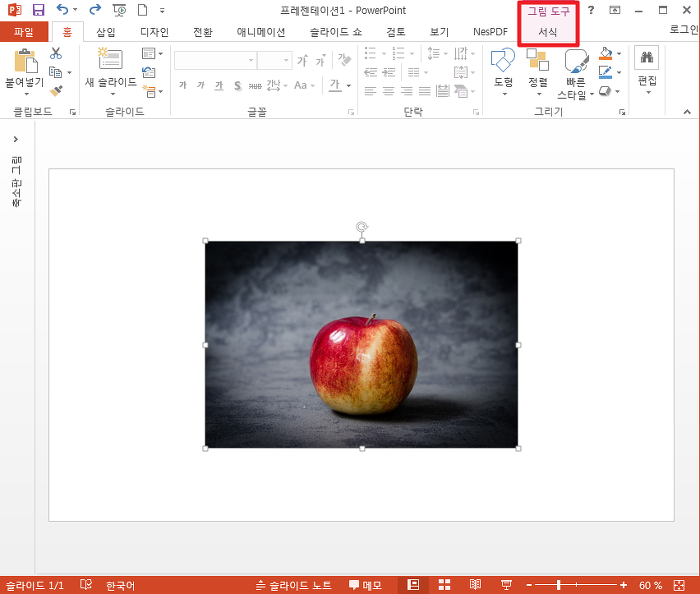
Task: Open the 도형 shapes gallery
Action: [503, 72]
